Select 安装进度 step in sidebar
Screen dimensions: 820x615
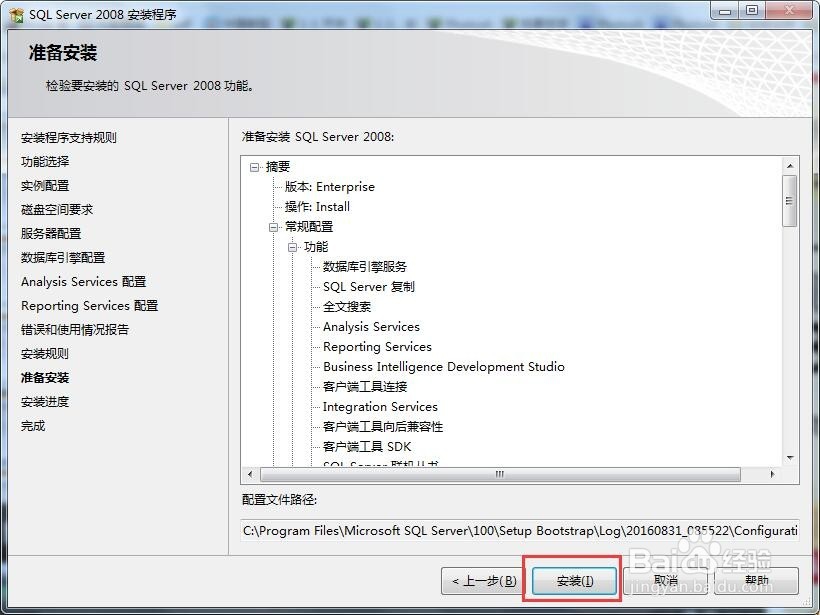[45, 402]
